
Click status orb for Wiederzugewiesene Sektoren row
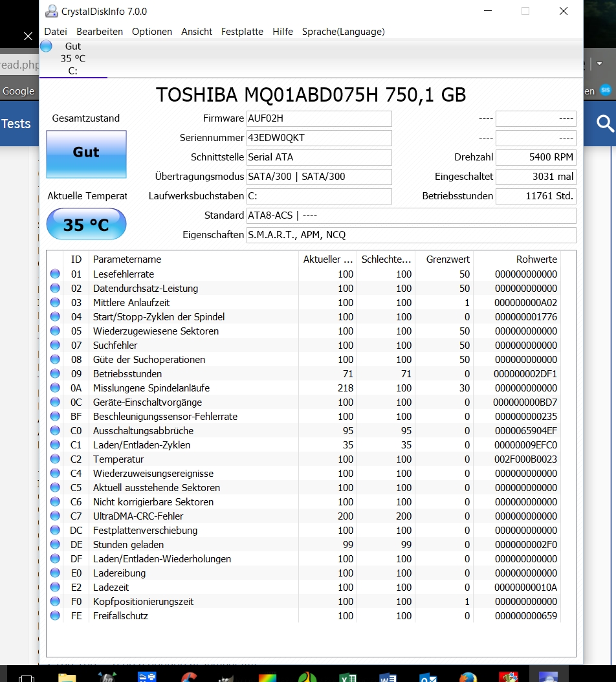(55, 331)
